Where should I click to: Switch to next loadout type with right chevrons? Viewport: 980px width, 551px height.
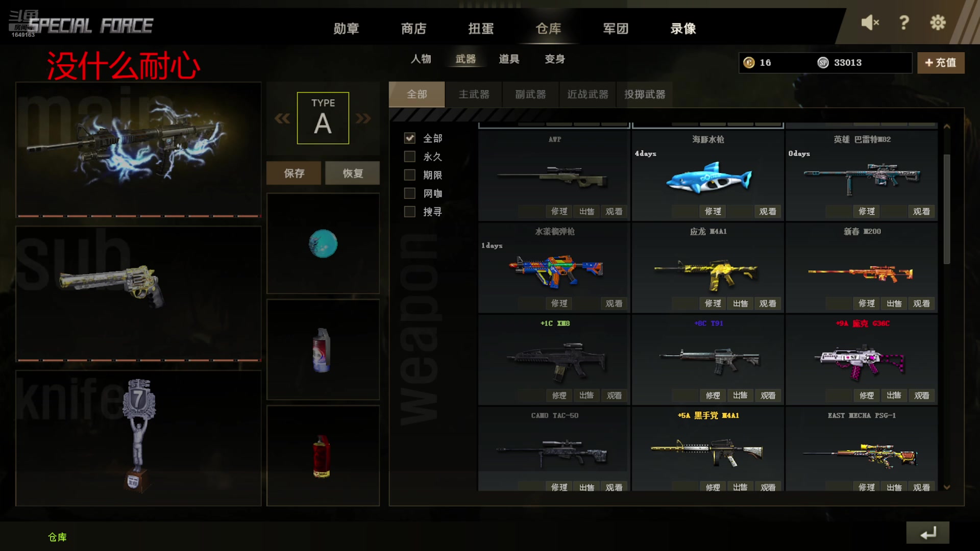coord(363,118)
